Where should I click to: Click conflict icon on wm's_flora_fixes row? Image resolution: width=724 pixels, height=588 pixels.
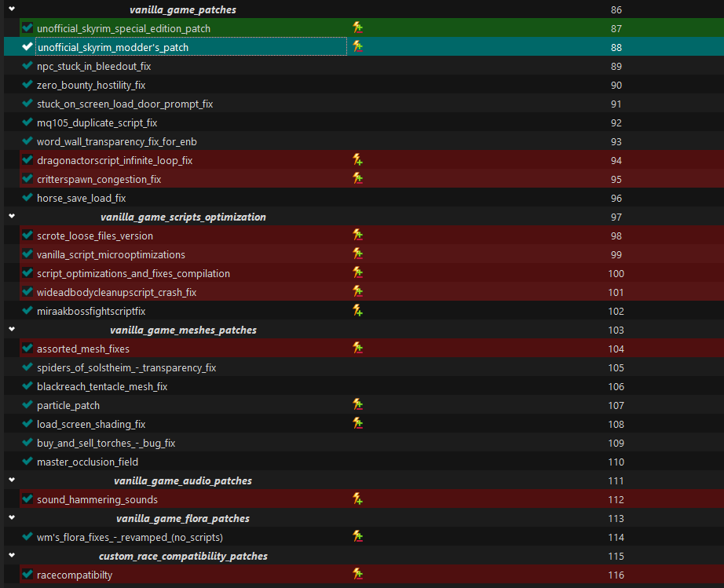click(x=357, y=536)
